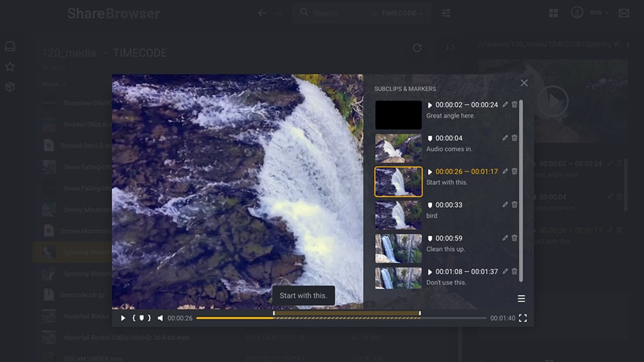Image resolution: width=644 pixels, height=362 pixels.
Task: Click the 'Don't use this.' note text
Action: point(446,282)
